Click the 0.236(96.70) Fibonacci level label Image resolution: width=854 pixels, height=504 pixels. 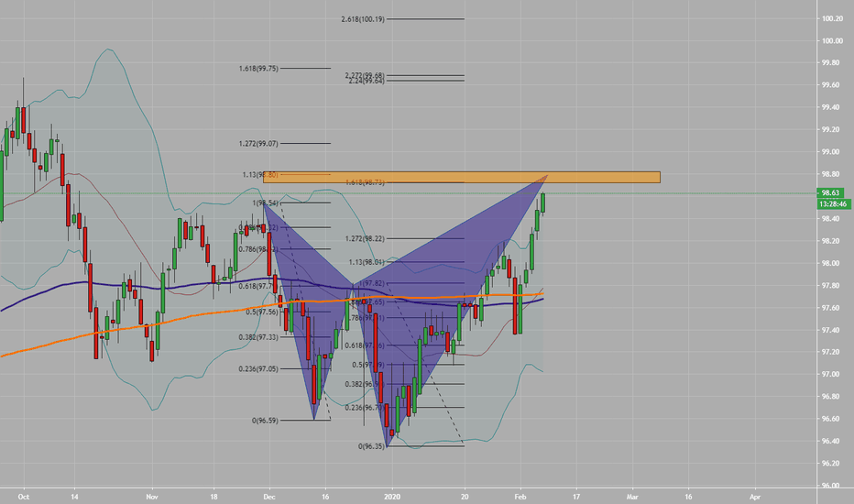click(365, 408)
